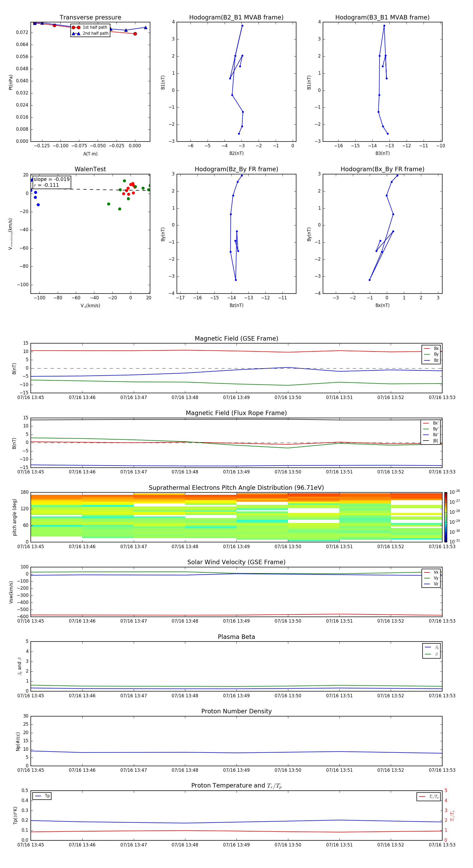The image size is (473, 868).
Task: Click the 'Magnetic Field (GSE Frame)' title
Action: coord(236,339)
